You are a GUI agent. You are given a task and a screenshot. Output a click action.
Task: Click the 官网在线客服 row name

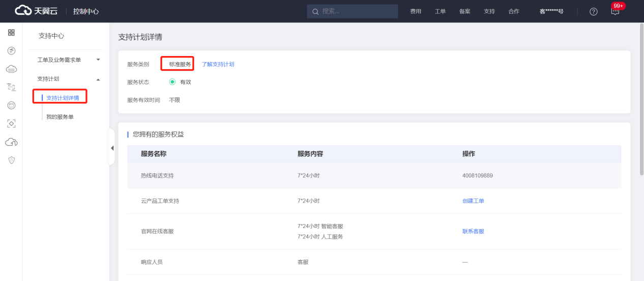click(158, 231)
